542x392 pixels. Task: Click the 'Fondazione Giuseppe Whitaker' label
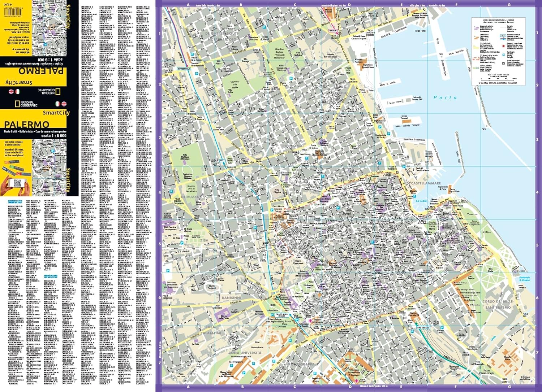pos(188,176)
